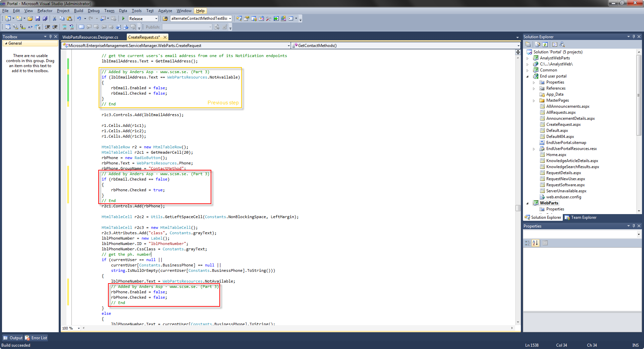Switch to WebPartsResources.Designer.cs tab
Viewport: 644px width, 349px height.
90,37
